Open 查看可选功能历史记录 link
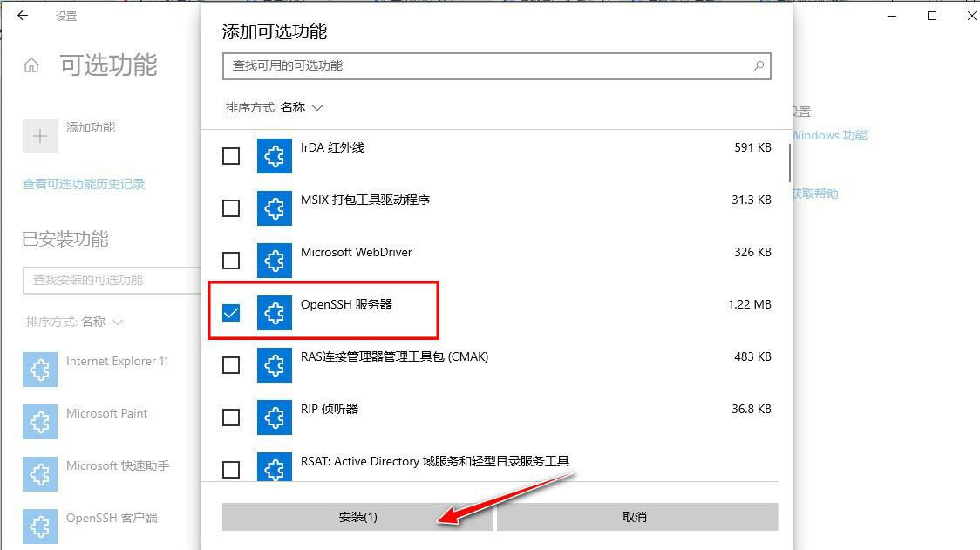 pos(84,184)
